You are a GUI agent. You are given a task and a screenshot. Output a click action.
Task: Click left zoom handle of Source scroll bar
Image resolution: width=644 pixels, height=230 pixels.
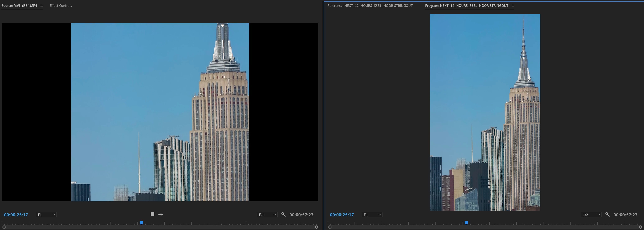(4, 227)
